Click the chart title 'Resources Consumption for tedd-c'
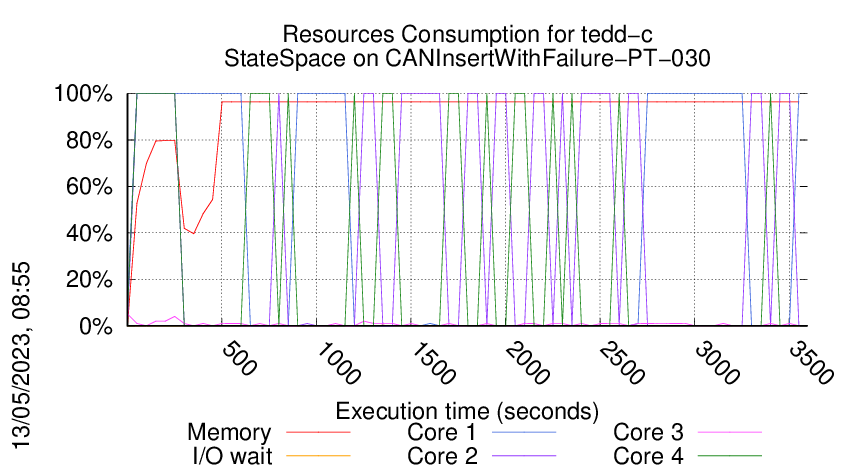Image resolution: width=850 pixels, height=475 pixels. (467, 34)
